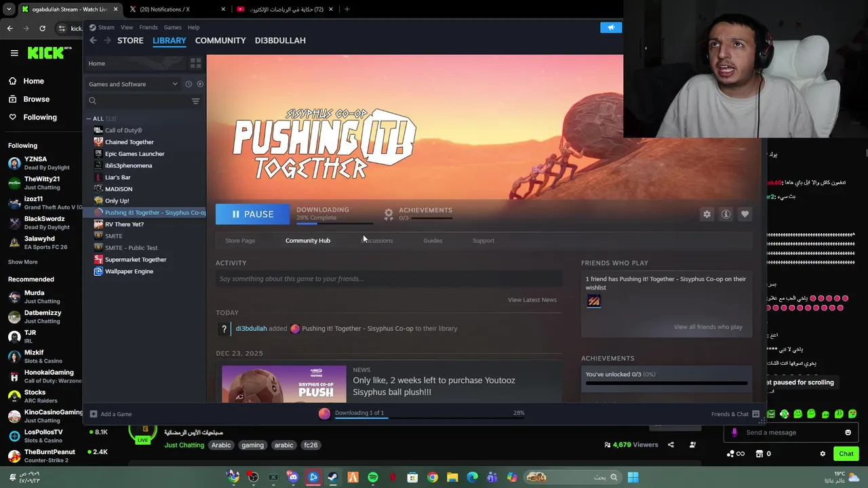The height and width of the screenshot is (488, 868).
Task: View Latest News link
Action: click(x=532, y=300)
